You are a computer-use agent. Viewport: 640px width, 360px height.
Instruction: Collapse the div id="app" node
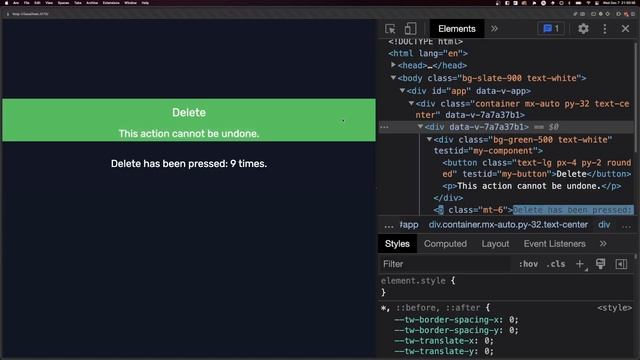tap(402, 90)
